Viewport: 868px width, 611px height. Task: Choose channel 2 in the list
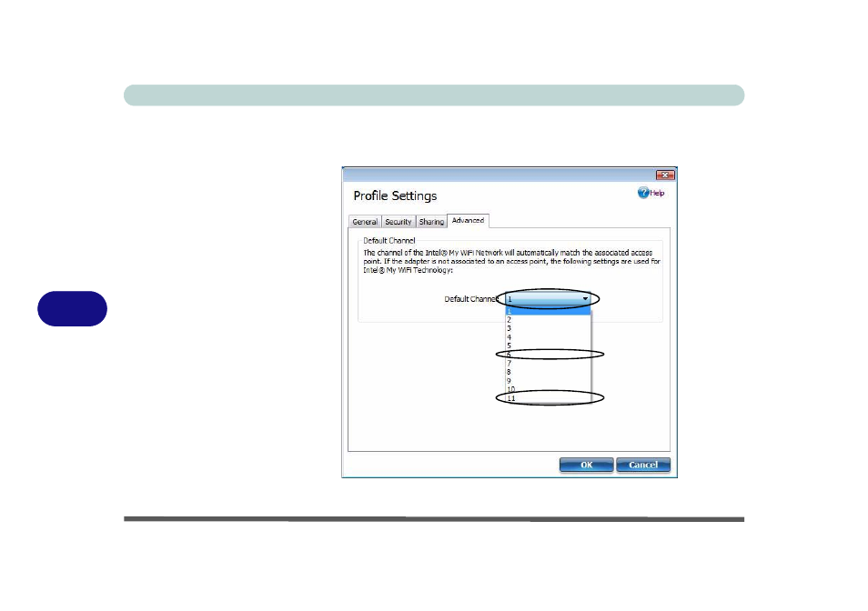(x=548, y=320)
